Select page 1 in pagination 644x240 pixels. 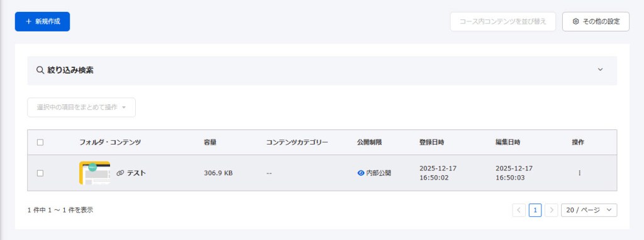pos(535,210)
